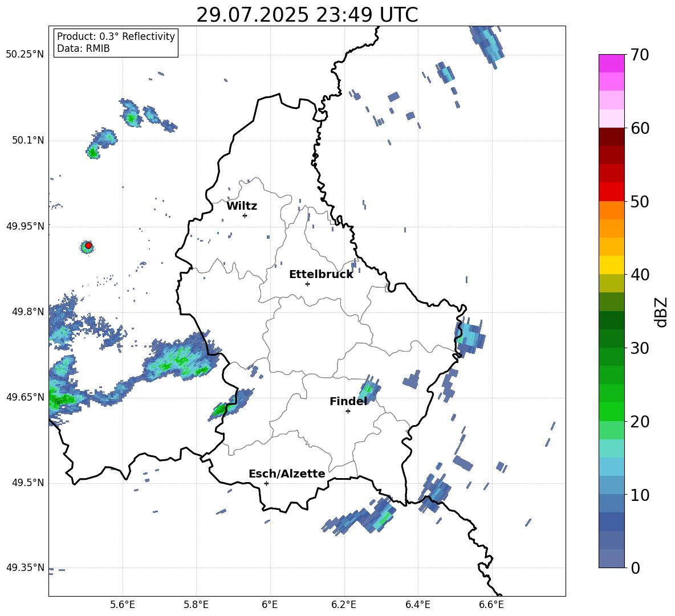The image size is (675, 616).
Task: Click the Ettelbruck station cross marker
Action: 307,284
